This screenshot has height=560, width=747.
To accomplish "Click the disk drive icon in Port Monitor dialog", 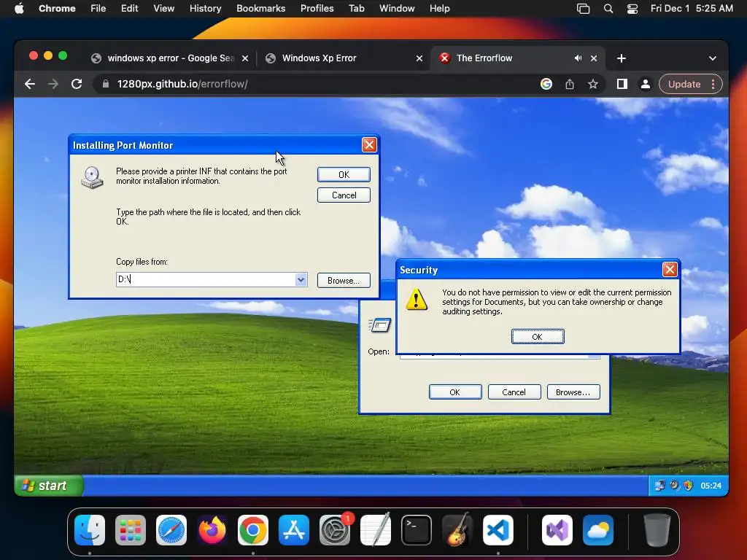I will [x=93, y=178].
